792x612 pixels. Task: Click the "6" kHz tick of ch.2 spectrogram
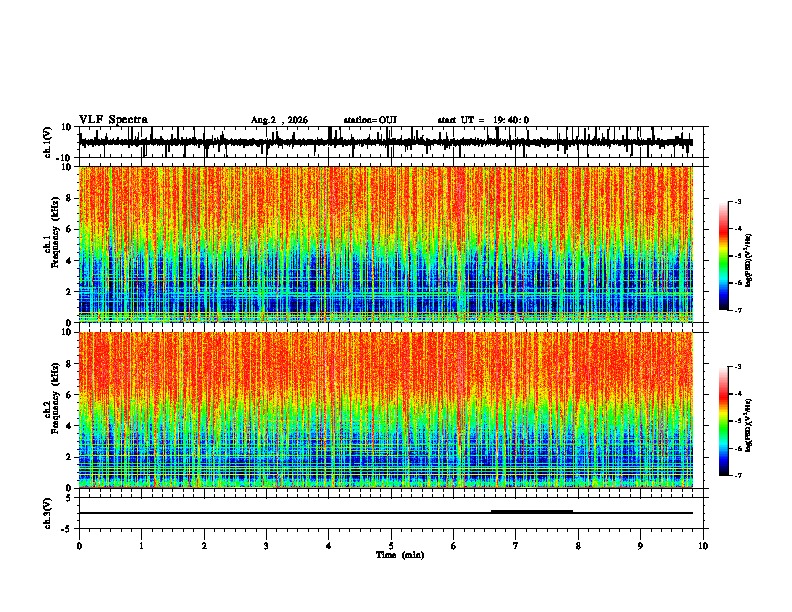[x=70, y=394]
